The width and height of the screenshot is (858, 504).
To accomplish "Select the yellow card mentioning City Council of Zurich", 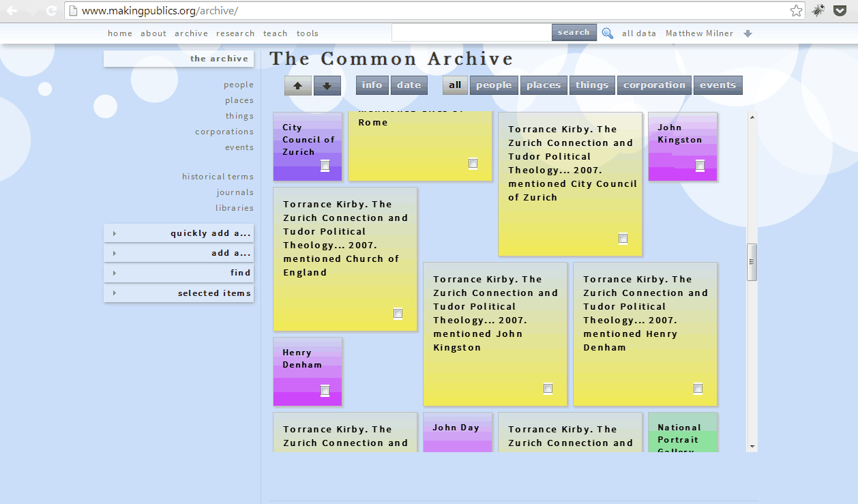I will [570, 184].
